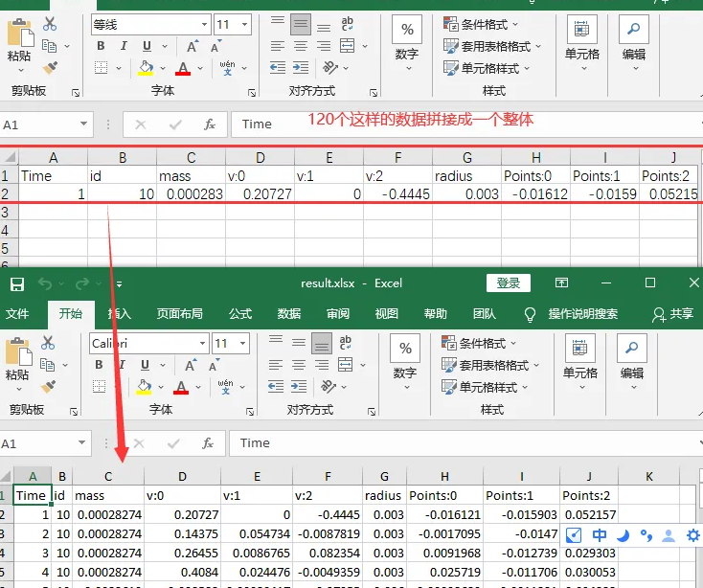Click the Redo arrow in result.xlsx title bar
Screen dimensions: 703x588
point(82,283)
